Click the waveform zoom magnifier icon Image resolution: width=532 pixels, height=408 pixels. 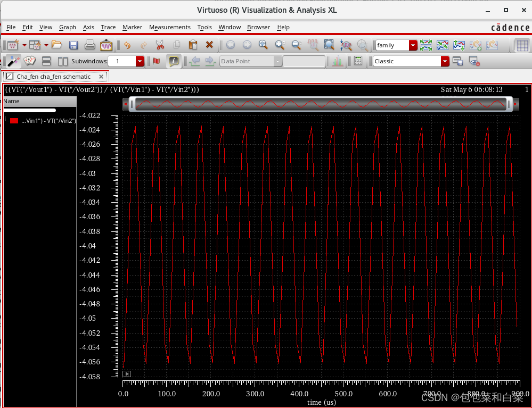click(x=313, y=45)
